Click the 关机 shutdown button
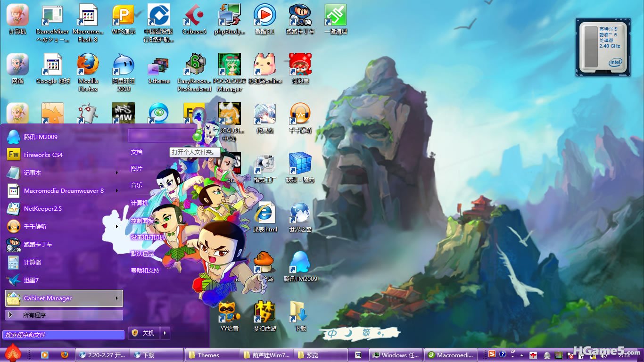This screenshot has width=644, height=362. pos(144,333)
